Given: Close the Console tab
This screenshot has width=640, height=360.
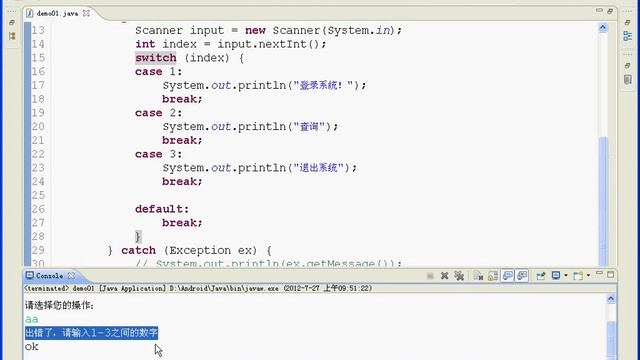Looking at the screenshot, I should [71, 276].
